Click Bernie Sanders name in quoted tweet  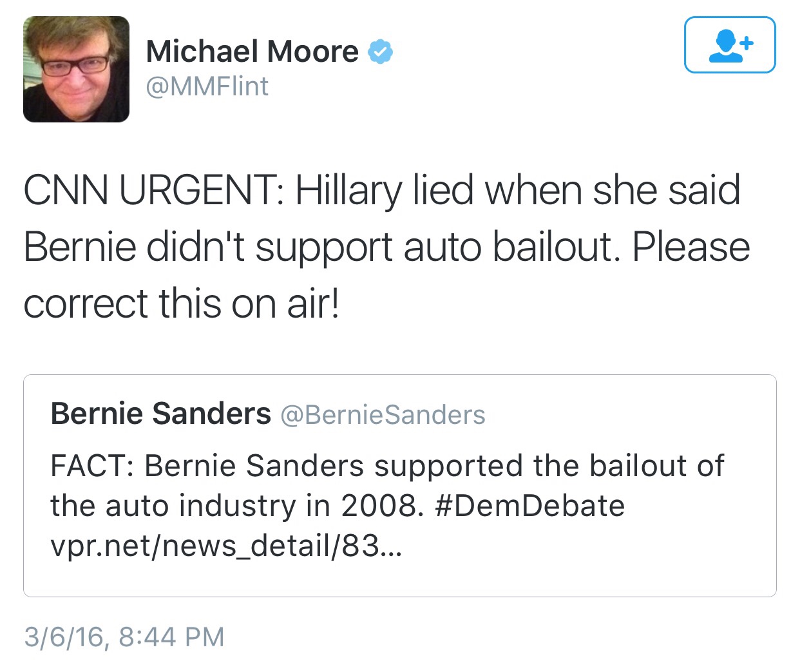point(160,414)
